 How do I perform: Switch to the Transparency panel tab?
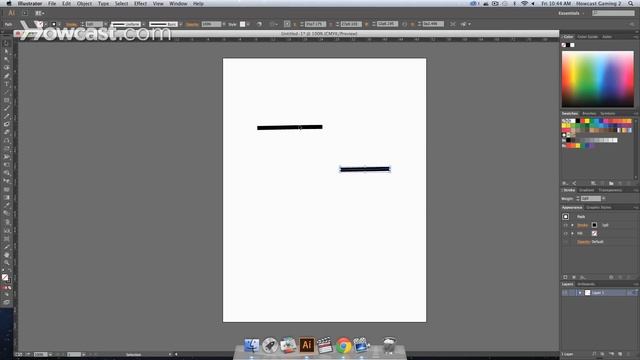[610, 190]
